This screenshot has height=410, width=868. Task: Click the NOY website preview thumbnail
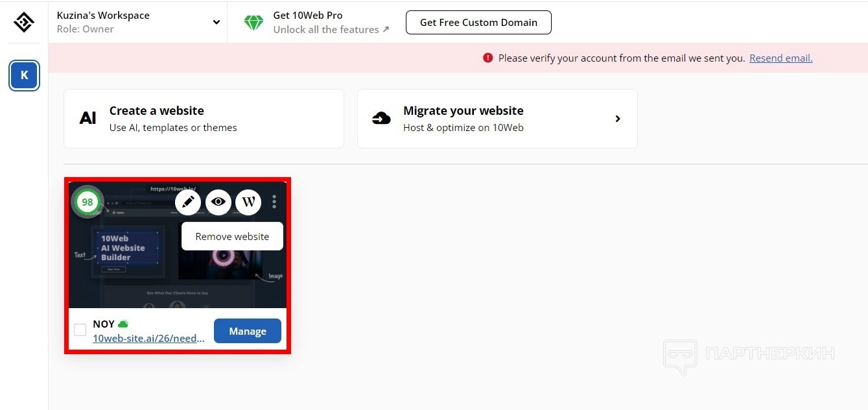pos(178,245)
